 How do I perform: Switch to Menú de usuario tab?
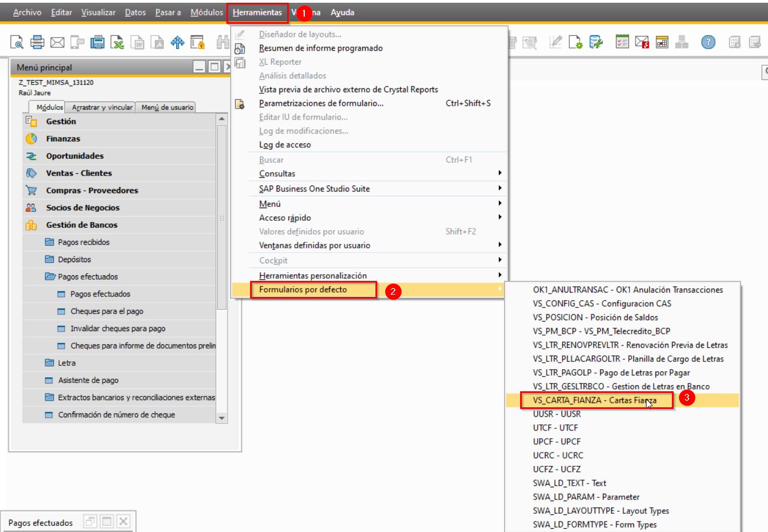click(167, 107)
